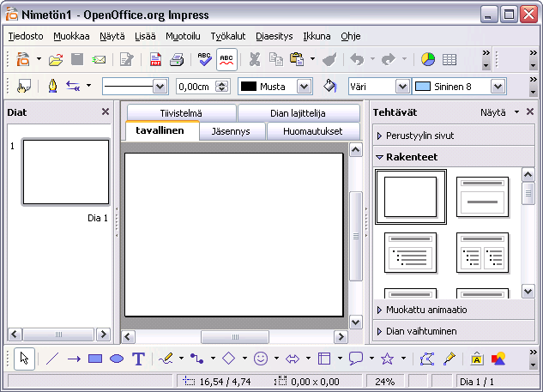Insert a spreadsheet table
The height and width of the screenshot is (392, 543).
click(x=449, y=60)
